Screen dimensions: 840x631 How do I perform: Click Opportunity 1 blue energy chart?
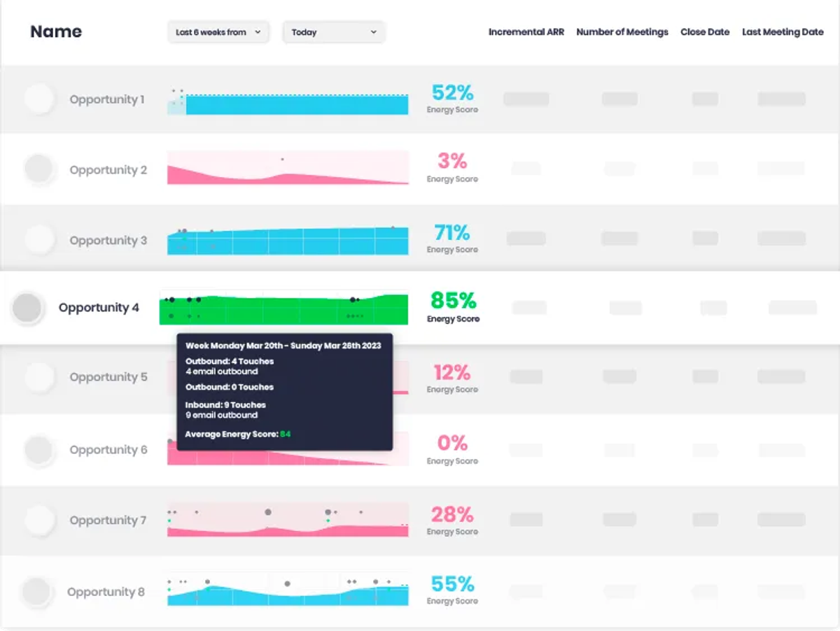[x=288, y=102]
